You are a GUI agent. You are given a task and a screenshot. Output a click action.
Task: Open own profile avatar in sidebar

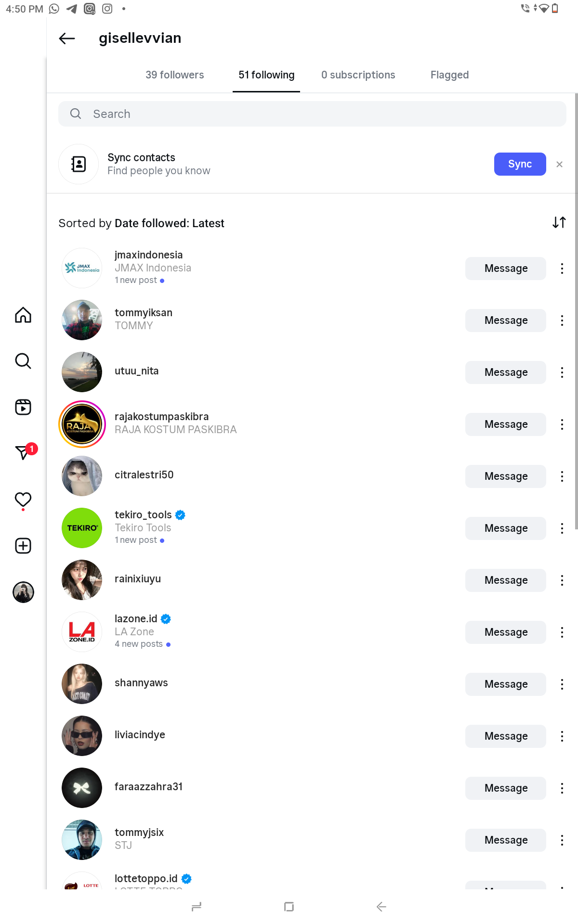pos(23,592)
